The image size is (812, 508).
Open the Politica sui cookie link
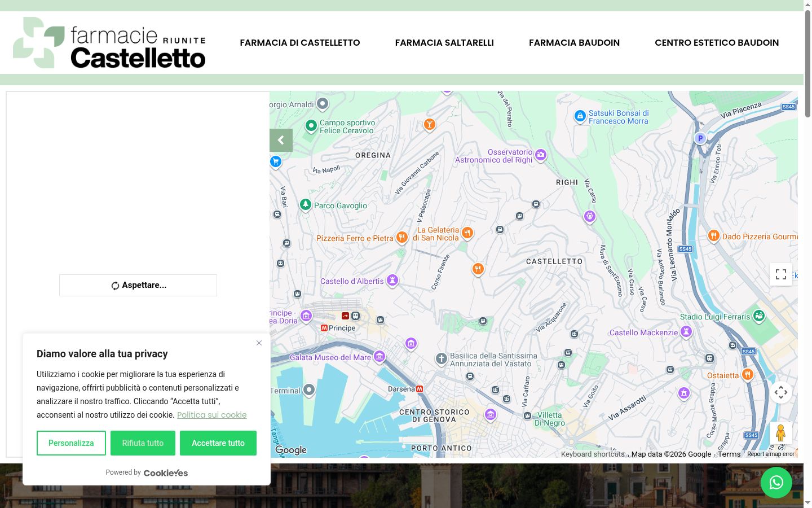(212, 415)
